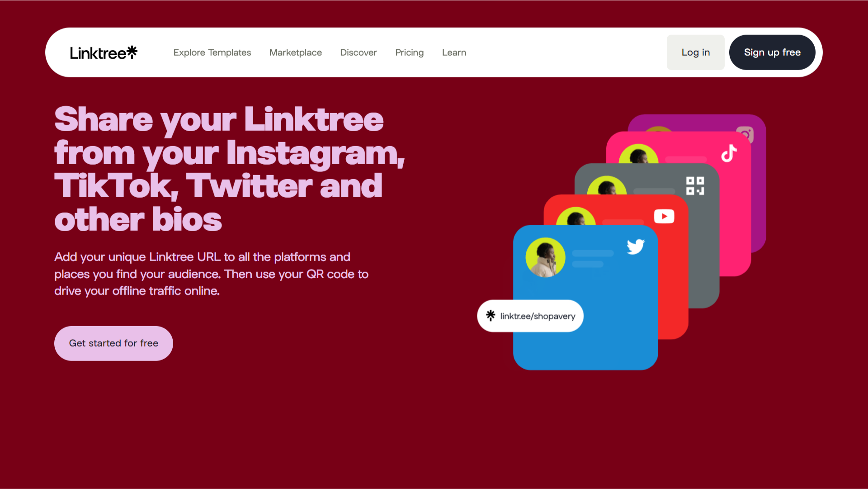The width and height of the screenshot is (868, 489).
Task: Click the asterisk icon beside linktr.ee/shopavery
Action: [x=491, y=315]
